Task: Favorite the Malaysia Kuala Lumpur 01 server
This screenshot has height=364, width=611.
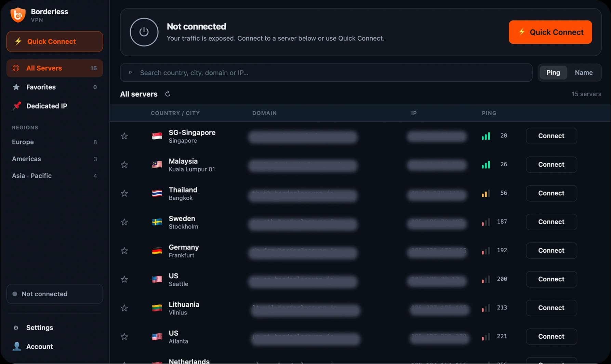Action: (124, 165)
